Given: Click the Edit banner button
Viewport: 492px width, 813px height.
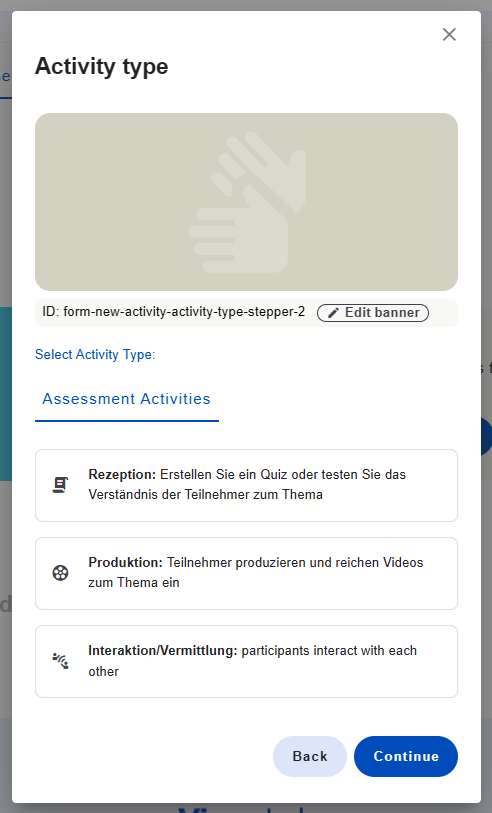Looking at the screenshot, I should point(373,313).
